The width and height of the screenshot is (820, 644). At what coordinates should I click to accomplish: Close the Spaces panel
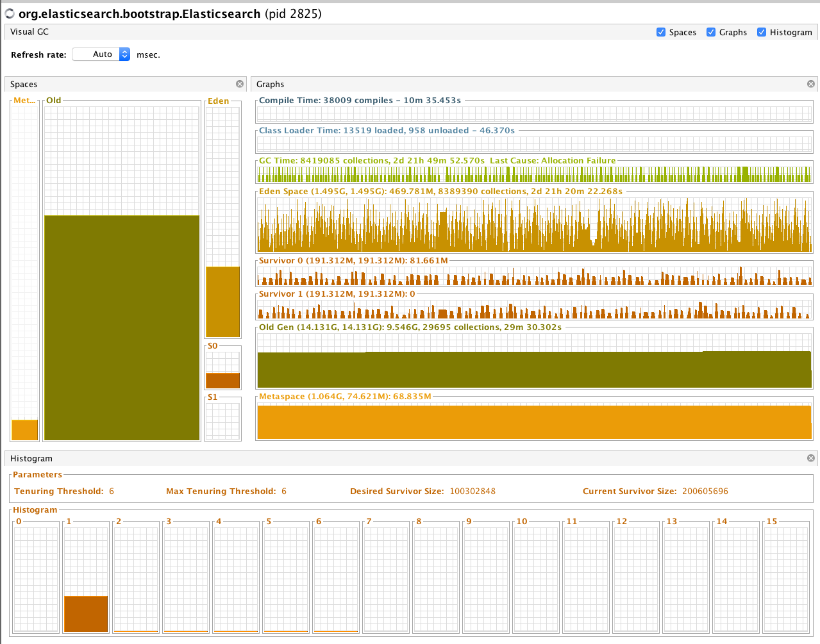pyautogui.click(x=240, y=84)
